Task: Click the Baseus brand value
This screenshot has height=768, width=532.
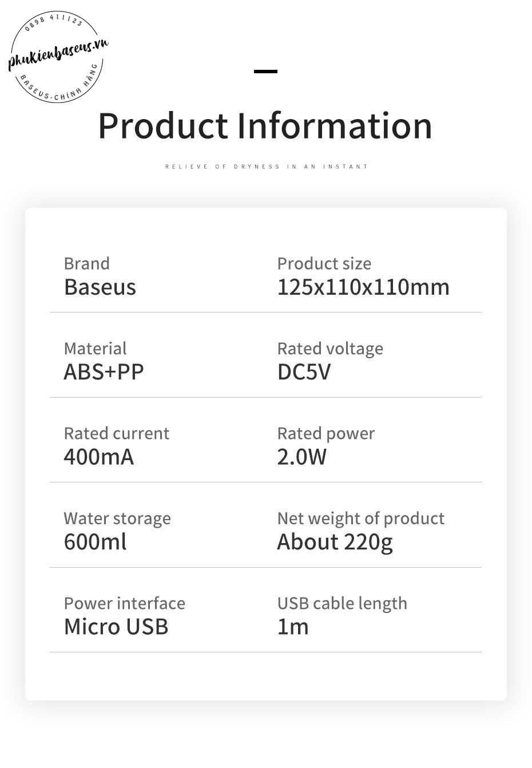Action: tap(100, 287)
